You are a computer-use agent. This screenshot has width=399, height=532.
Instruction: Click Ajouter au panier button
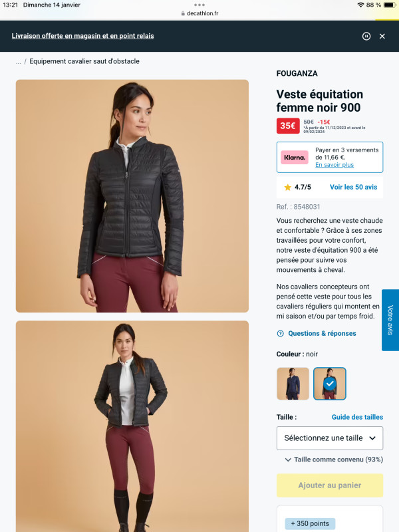point(330,485)
